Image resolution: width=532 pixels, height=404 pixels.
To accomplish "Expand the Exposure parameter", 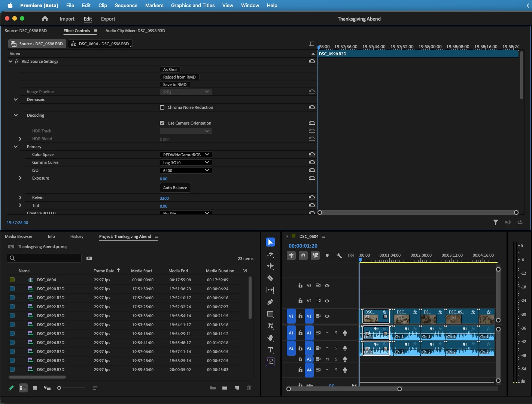I will coord(20,178).
